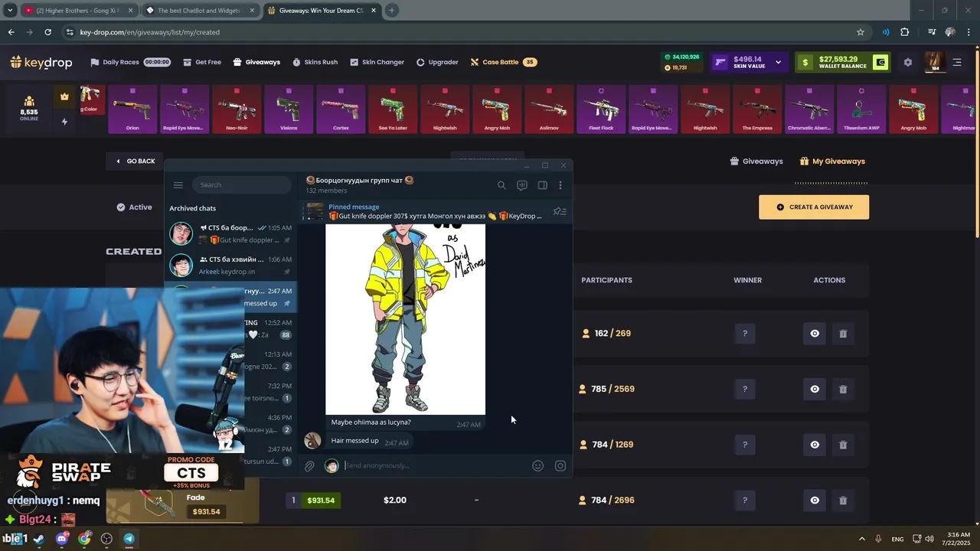Toggle the Telegram right sidebar panel icon
Image resolution: width=980 pixels, height=551 pixels.
pyautogui.click(x=542, y=184)
